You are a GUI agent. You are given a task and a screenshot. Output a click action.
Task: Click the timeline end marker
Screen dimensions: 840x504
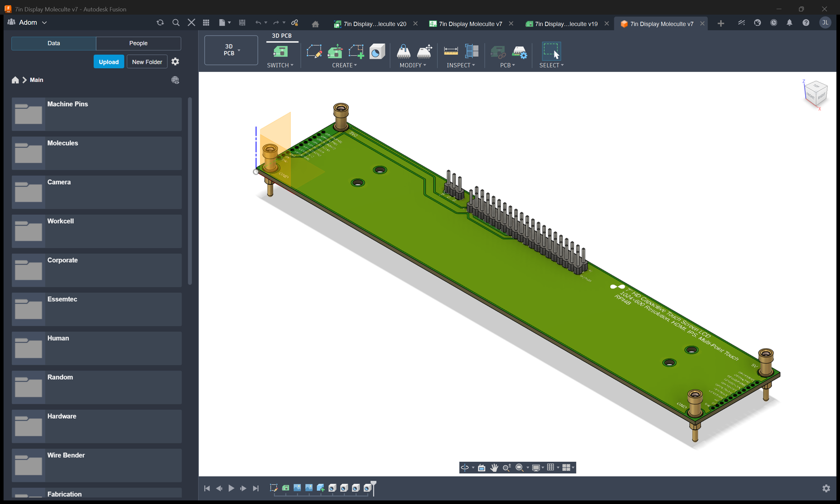tap(373, 488)
